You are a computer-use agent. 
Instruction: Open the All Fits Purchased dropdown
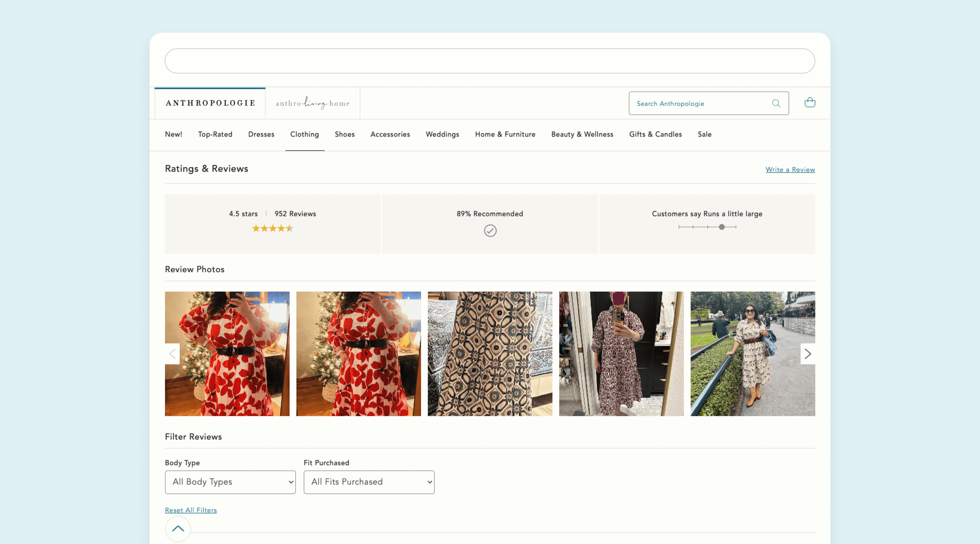[369, 482]
